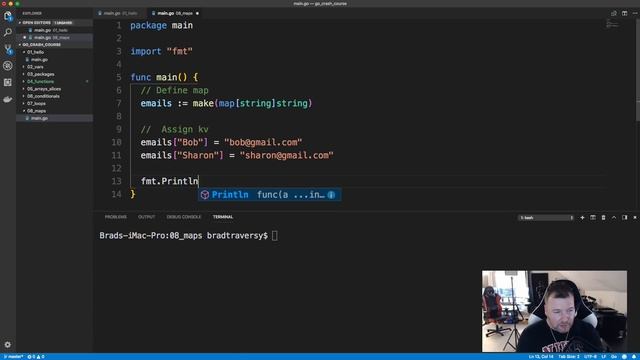Click the unsaved dot on main.go tab
The height and width of the screenshot is (360, 640).
pyautogui.click(x=197, y=13)
